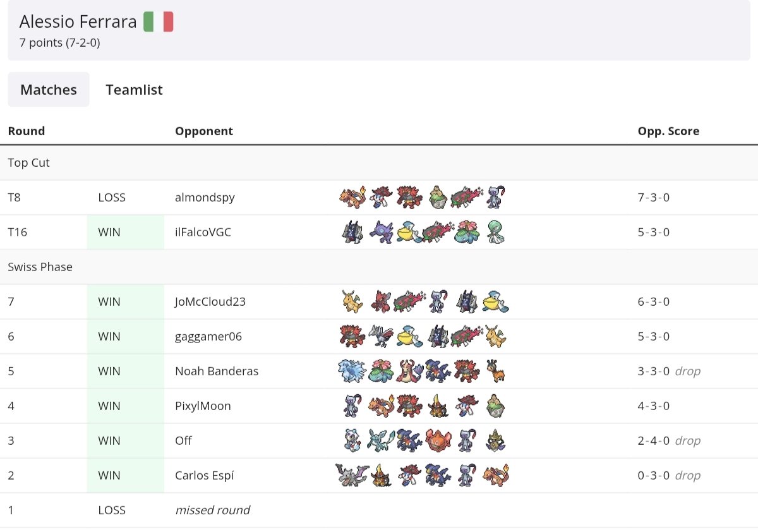Click Sinistcha sprite in PixylMoon's team
This screenshot has width=758, height=532.
click(495, 406)
